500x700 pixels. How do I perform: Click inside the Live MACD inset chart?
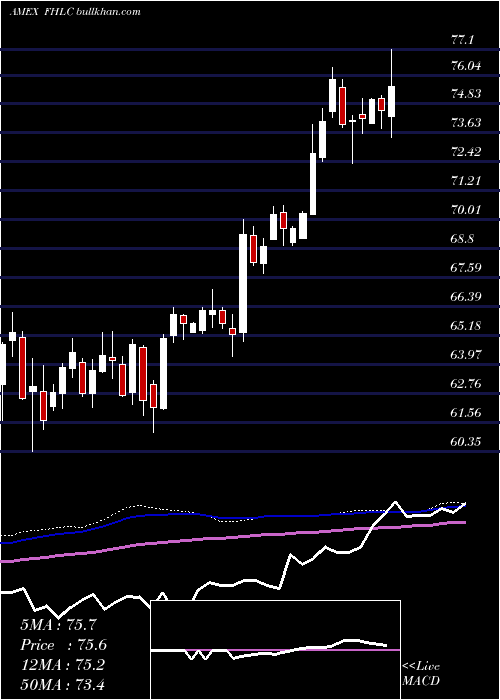[276, 650]
